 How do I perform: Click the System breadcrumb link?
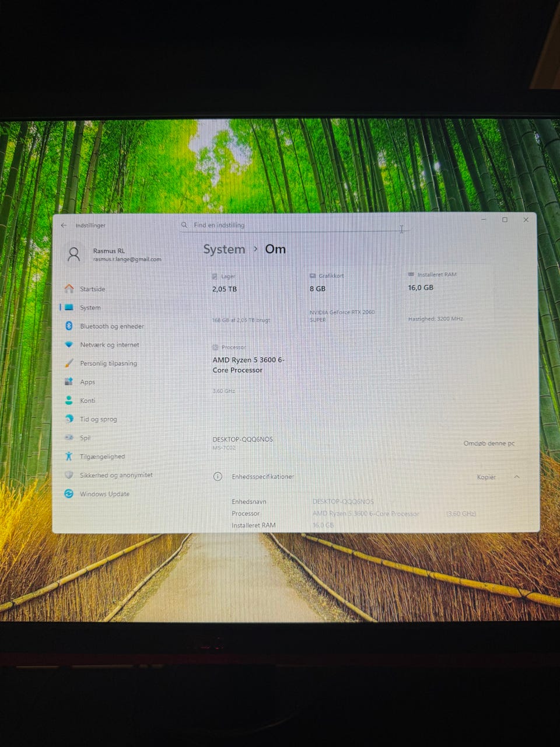pyautogui.click(x=224, y=249)
